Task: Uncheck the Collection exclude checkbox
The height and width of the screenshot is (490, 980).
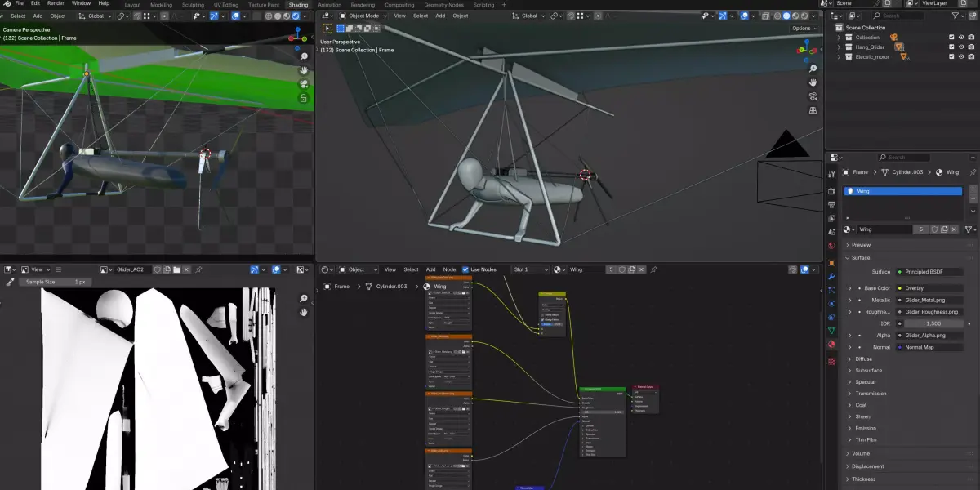Action: [951, 38]
